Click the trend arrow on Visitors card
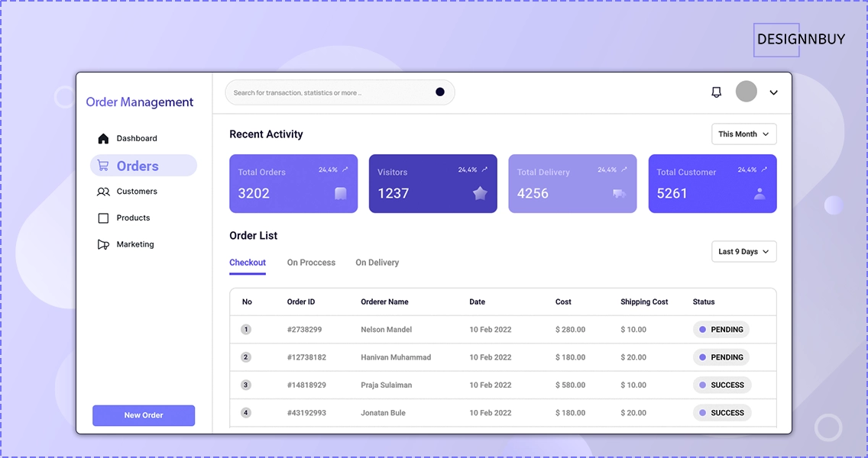The width and height of the screenshot is (868, 458). tap(484, 169)
